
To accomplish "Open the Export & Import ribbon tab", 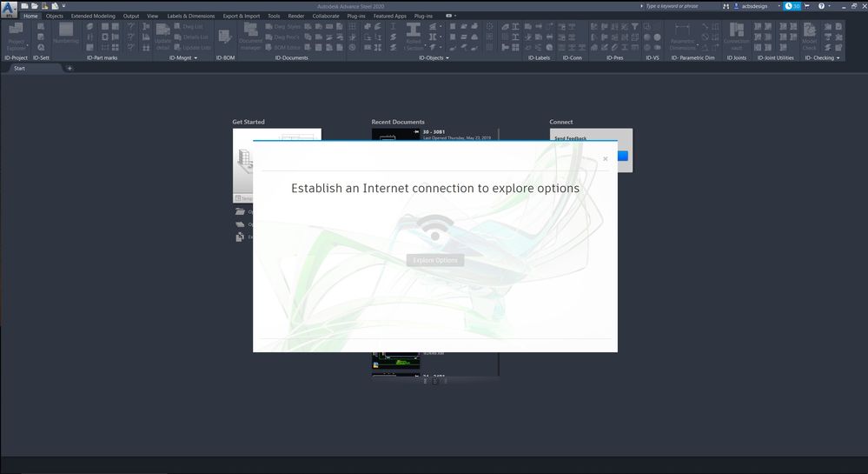I will 242,16.
